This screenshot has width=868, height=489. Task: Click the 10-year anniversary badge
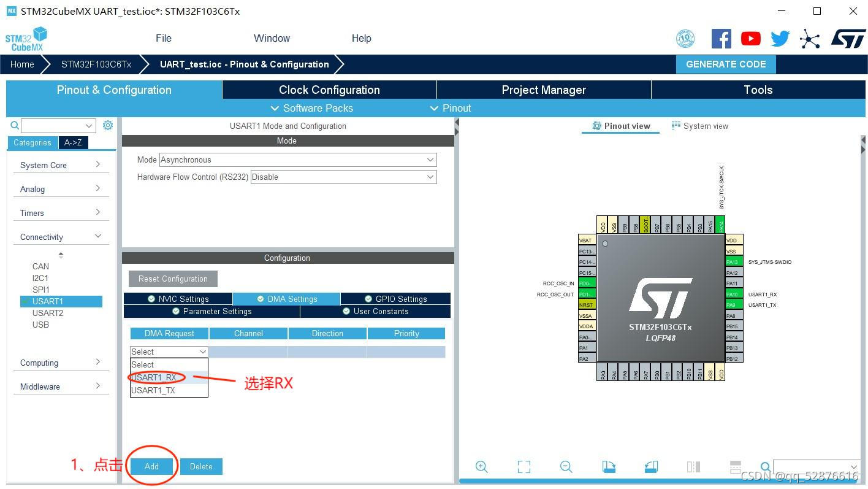685,39
